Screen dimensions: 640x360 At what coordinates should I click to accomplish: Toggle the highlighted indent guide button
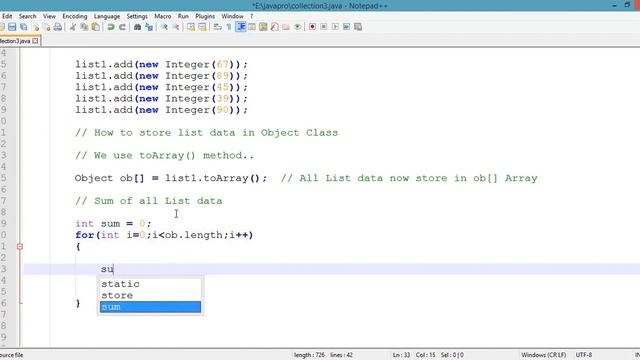pos(241,27)
